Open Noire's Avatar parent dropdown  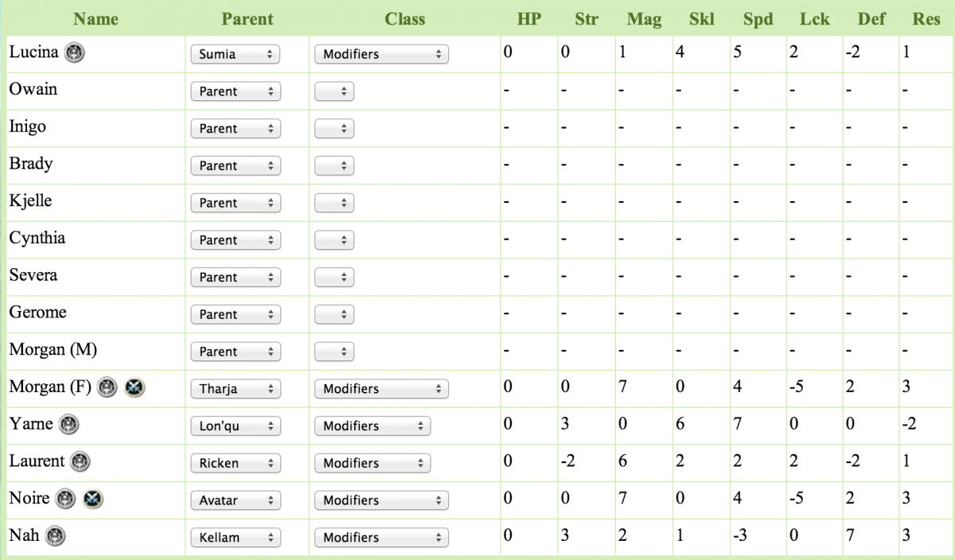point(236,500)
